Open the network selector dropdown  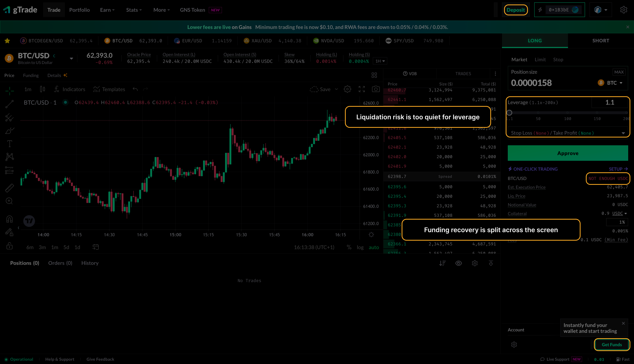click(600, 10)
